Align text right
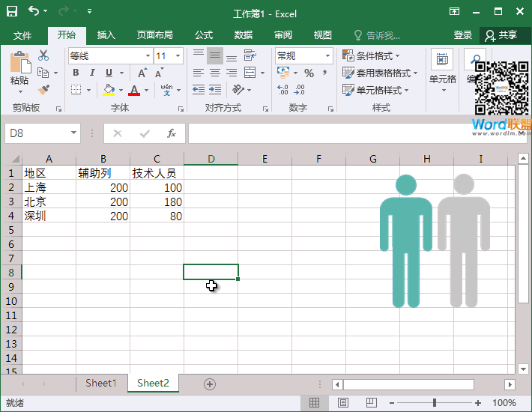Image resolution: width=532 pixels, height=412 pixels. [232, 73]
